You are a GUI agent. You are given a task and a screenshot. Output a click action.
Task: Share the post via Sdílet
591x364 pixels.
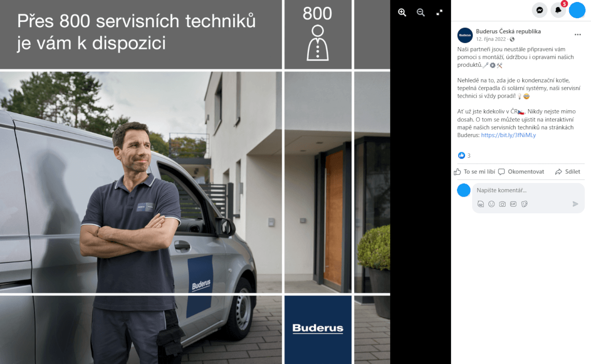tap(567, 171)
